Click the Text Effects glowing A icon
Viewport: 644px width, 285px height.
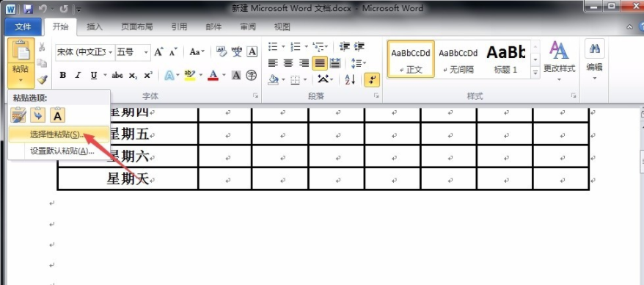169,75
